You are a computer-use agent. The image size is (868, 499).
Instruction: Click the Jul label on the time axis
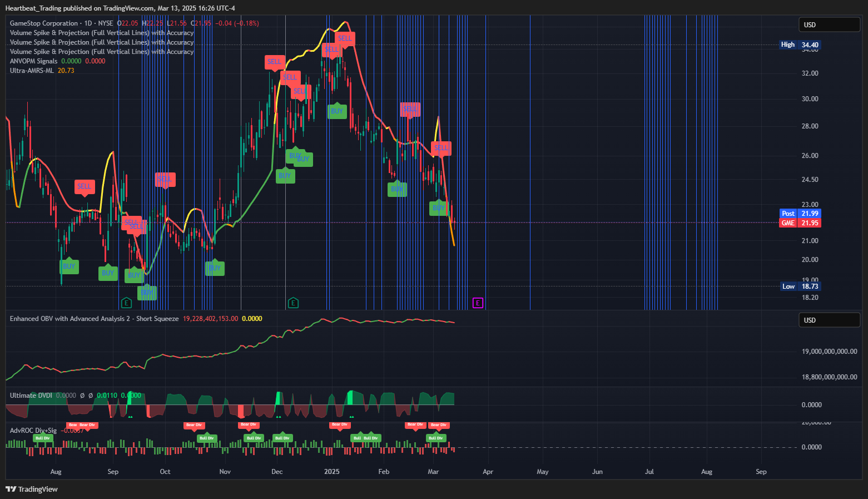(649, 472)
